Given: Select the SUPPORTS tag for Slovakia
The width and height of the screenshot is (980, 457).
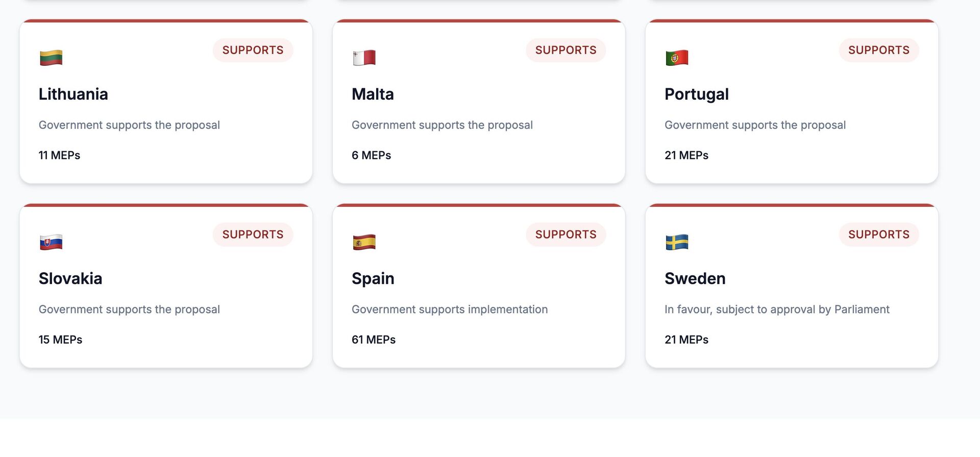Looking at the screenshot, I should click(x=253, y=234).
